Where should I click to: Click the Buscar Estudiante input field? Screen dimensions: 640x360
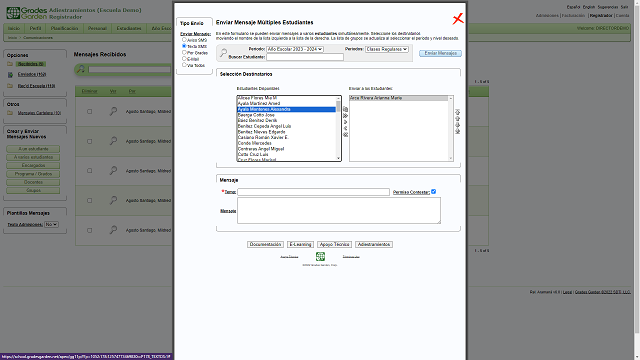(305, 57)
